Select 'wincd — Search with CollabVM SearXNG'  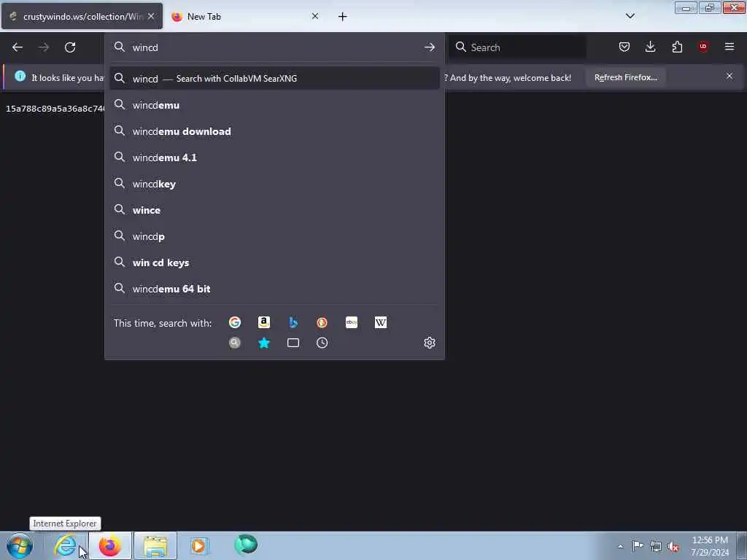(x=274, y=79)
